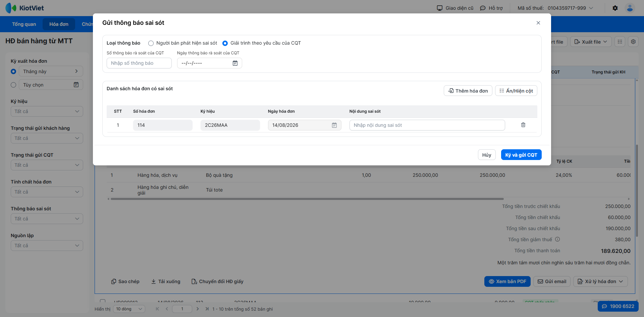644x317 pixels.
Task: Click Sao chép button
Action: (x=125, y=281)
